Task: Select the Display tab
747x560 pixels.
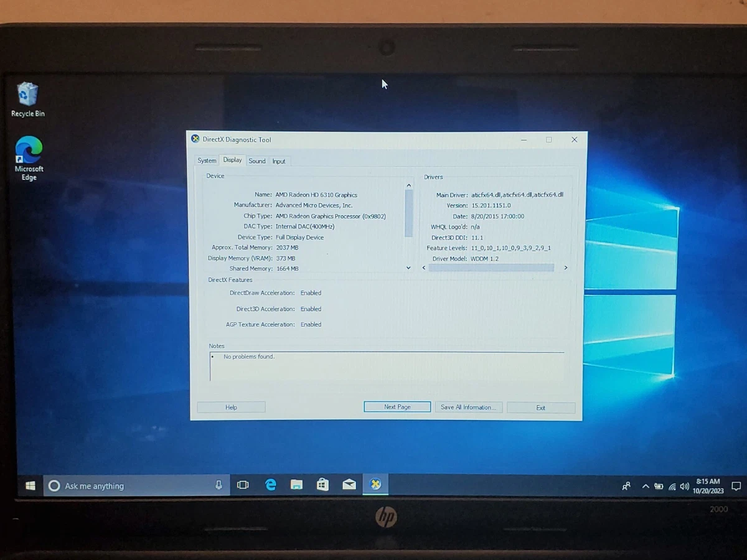Action: [x=232, y=160]
